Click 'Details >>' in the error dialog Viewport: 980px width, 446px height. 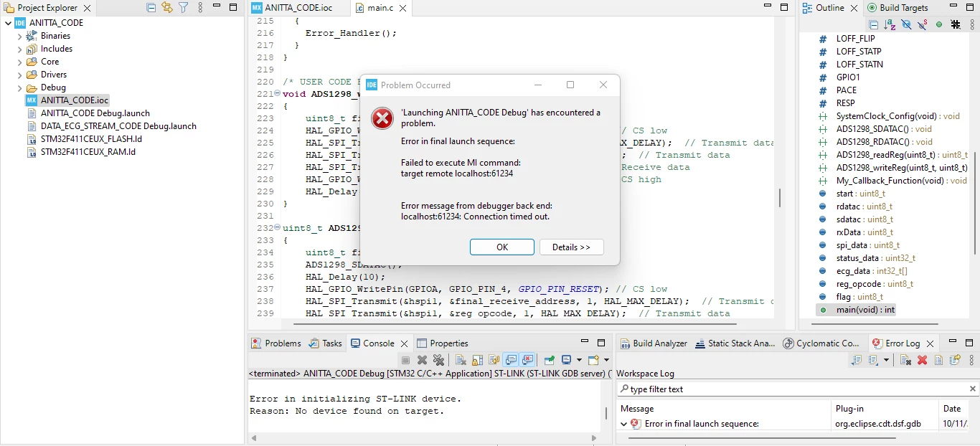571,247
